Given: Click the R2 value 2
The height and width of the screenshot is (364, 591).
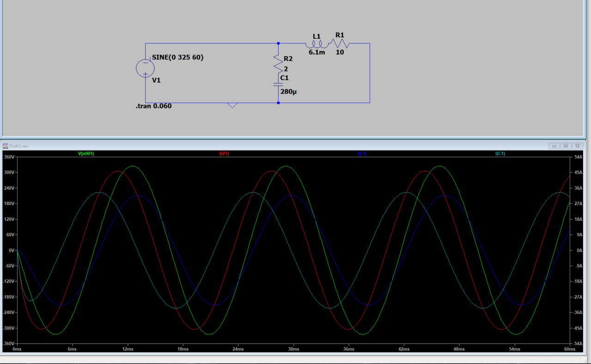Looking at the screenshot, I should click(x=286, y=69).
